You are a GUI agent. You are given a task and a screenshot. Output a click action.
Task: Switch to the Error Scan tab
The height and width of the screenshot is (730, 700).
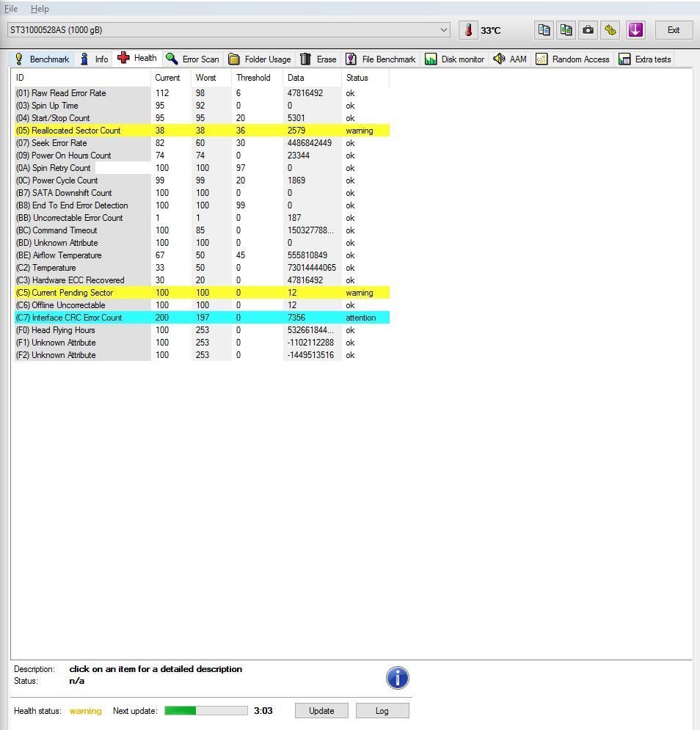click(193, 59)
